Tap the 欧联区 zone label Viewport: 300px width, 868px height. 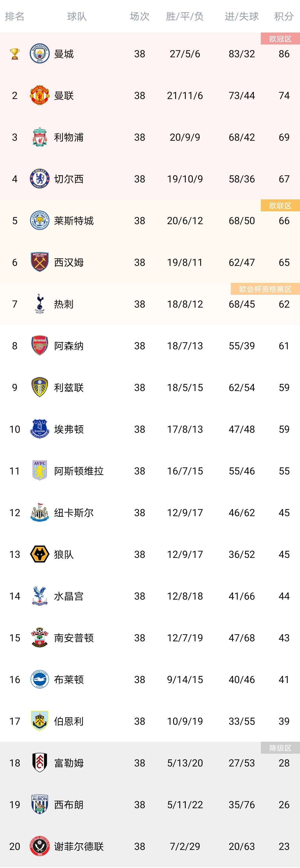(280, 206)
